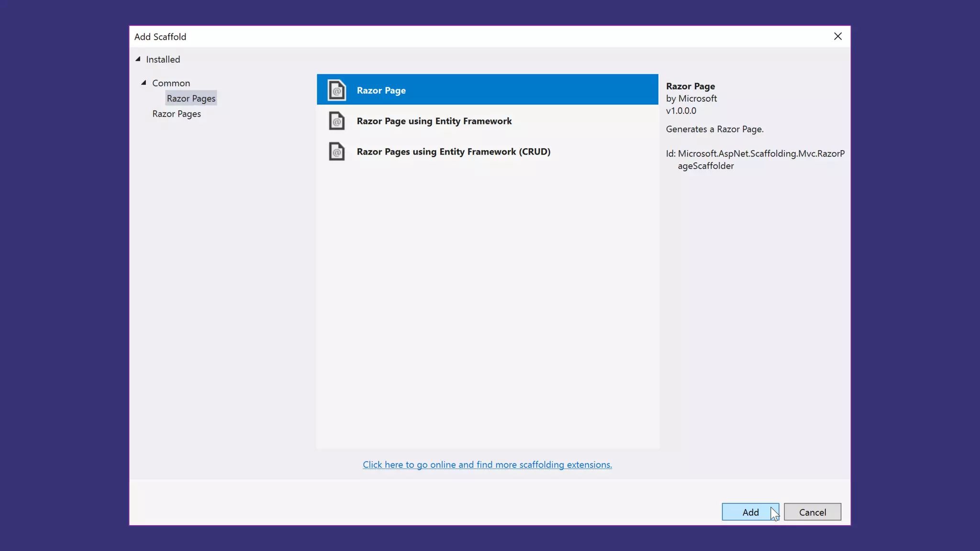Choose Razor Page using Entity Framework label
Image resolution: width=980 pixels, height=551 pixels.
[x=434, y=121]
